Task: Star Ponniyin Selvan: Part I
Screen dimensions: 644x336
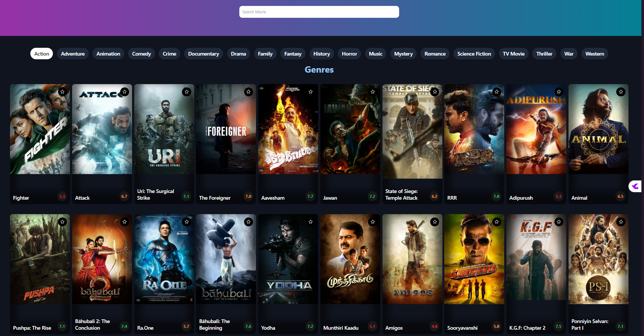Action: pos(621,222)
